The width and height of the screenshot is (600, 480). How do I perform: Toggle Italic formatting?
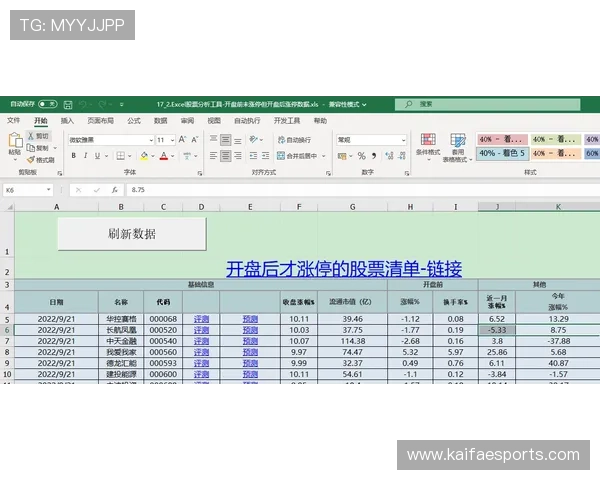click(85, 155)
